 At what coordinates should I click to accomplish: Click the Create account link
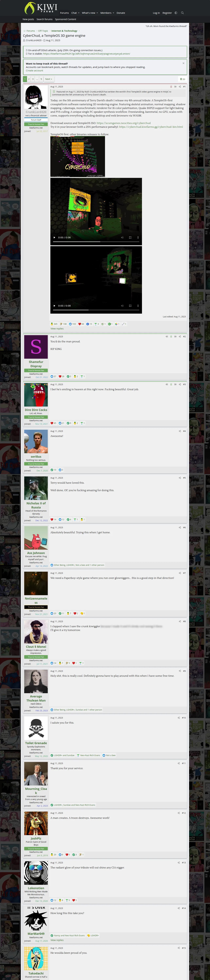click(34, 70)
